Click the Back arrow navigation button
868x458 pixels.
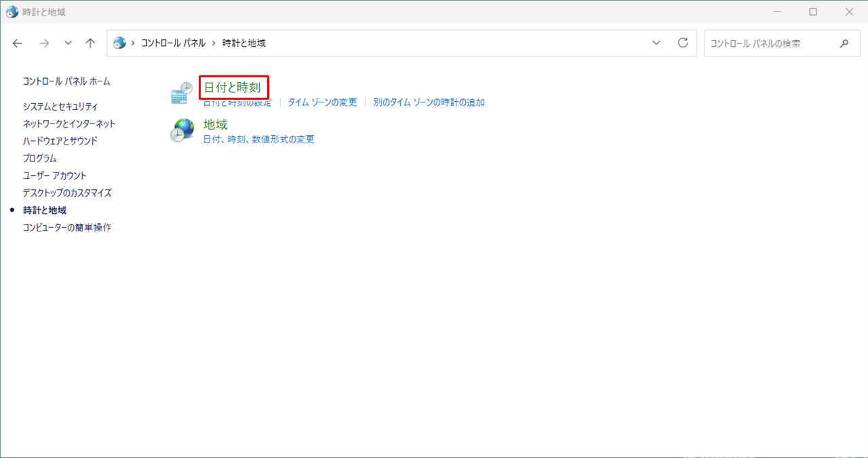tap(18, 43)
